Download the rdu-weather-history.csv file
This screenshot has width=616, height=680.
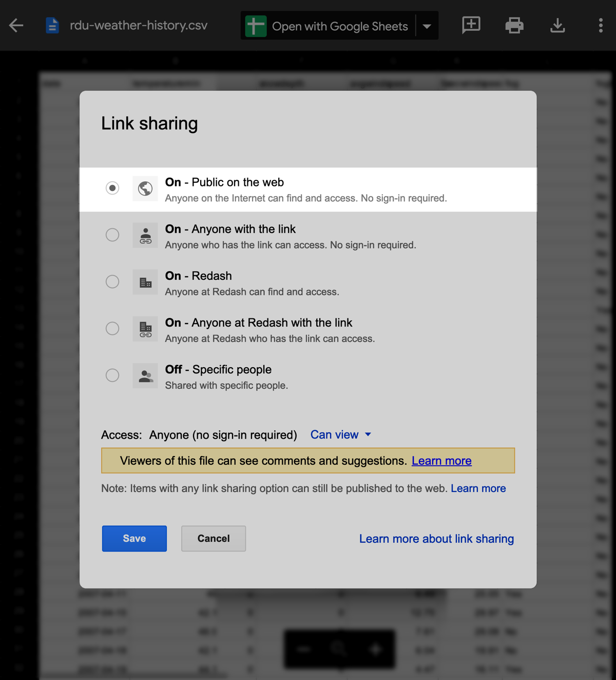(557, 25)
